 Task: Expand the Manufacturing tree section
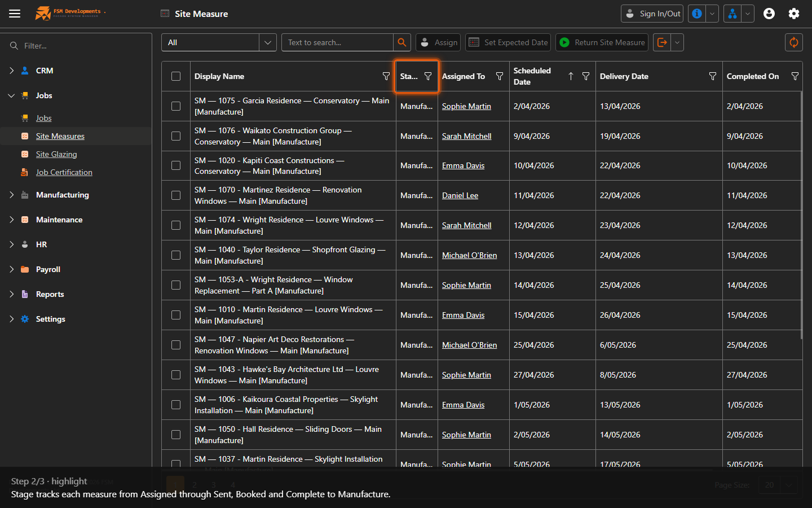click(x=11, y=195)
